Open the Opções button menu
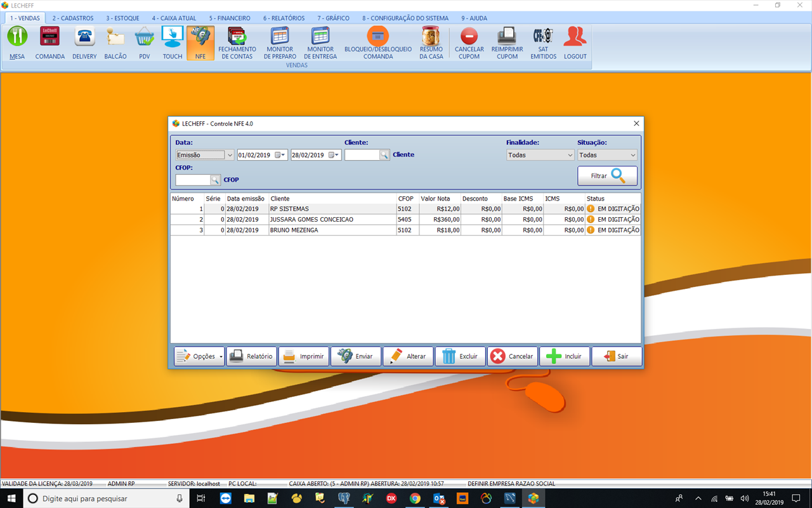 pyautogui.click(x=199, y=356)
